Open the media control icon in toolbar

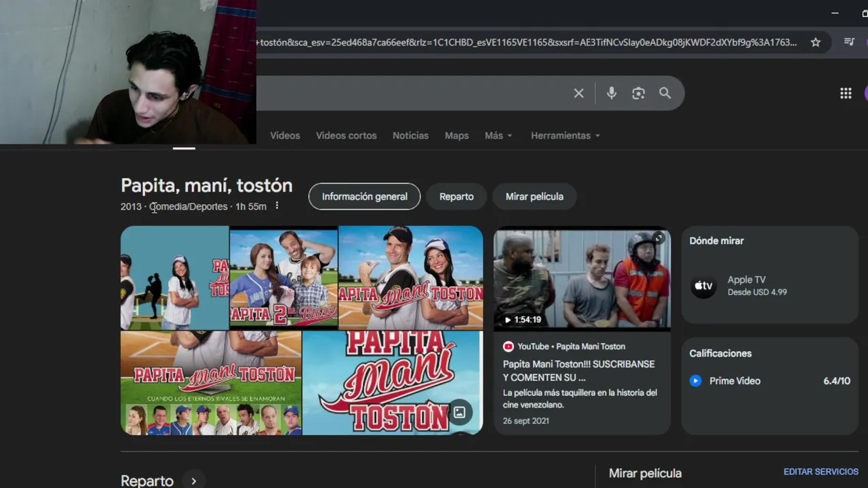tap(849, 42)
